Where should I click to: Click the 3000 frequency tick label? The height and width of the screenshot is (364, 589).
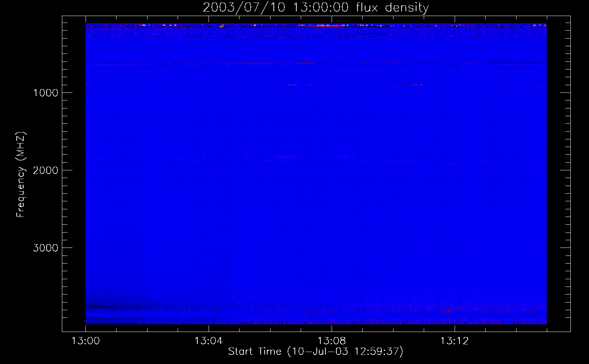click(x=46, y=248)
